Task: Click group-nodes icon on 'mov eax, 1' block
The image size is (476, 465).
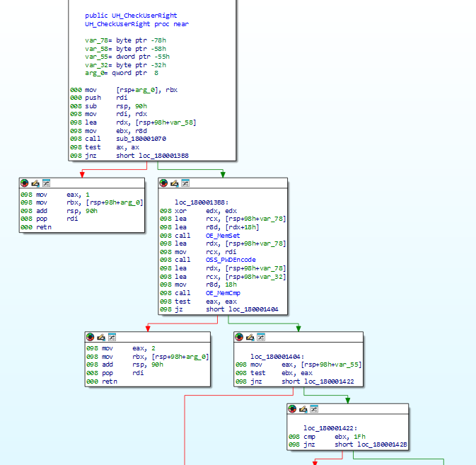Action: [46, 183]
